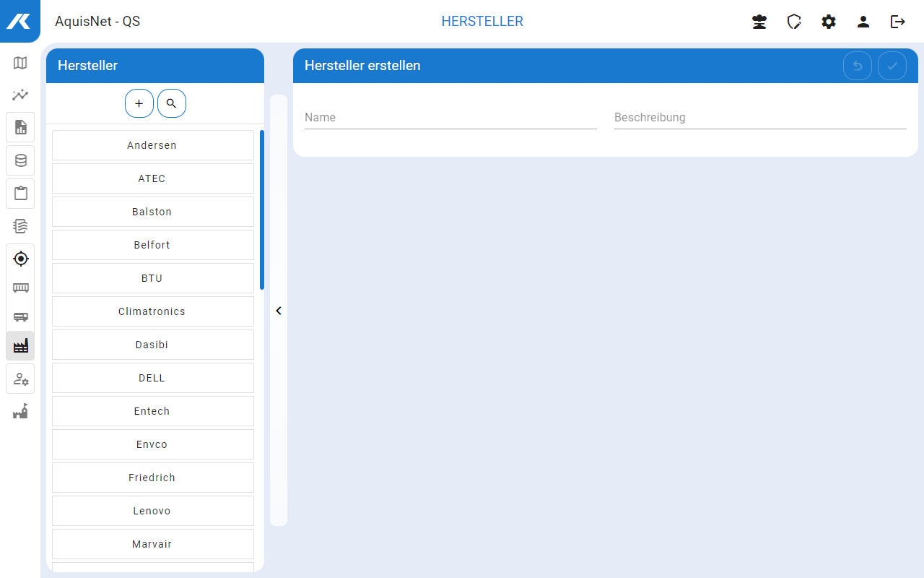924x578 pixels.
Task: Click the logout icon
Action: pyautogui.click(x=898, y=22)
